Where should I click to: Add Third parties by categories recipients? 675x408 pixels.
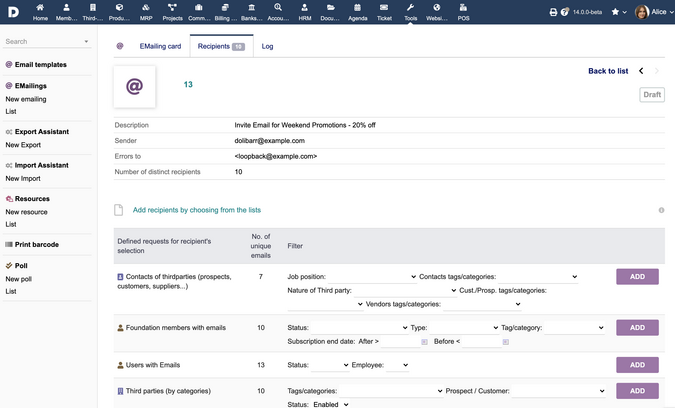tap(637, 391)
